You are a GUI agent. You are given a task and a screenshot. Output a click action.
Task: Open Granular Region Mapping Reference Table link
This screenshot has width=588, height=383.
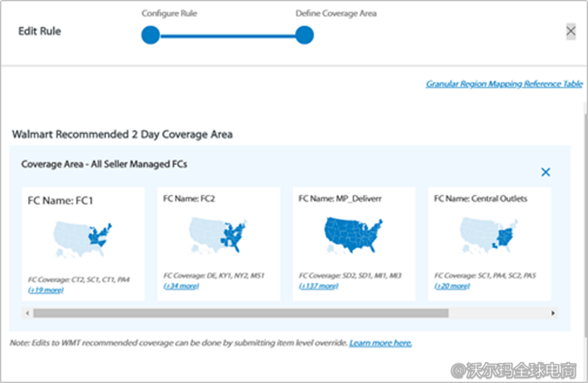tap(504, 84)
